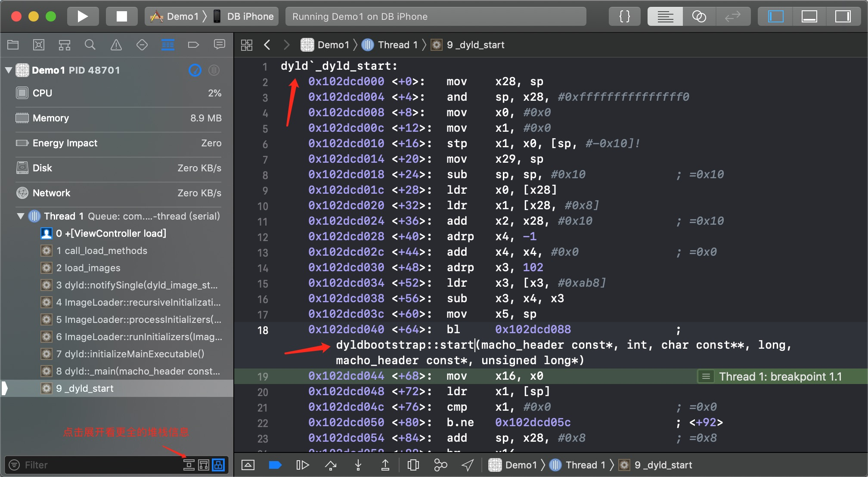Click the Run play button
868x477 pixels.
pyautogui.click(x=83, y=16)
